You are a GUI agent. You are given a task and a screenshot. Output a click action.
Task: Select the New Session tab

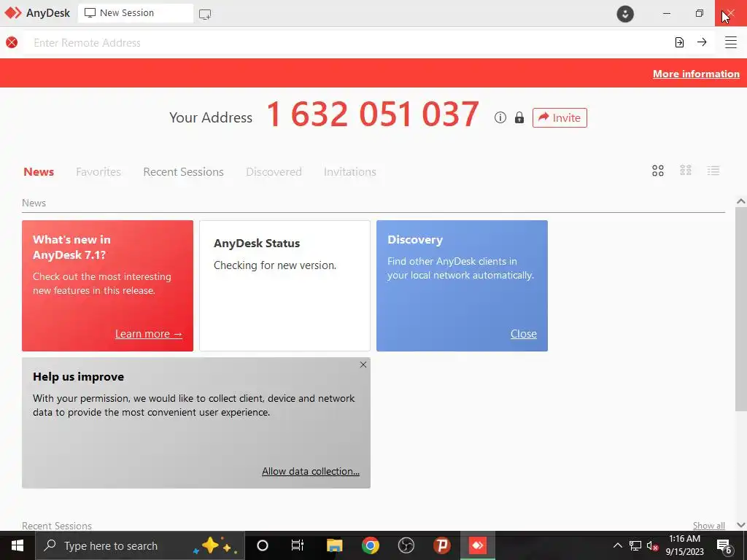click(136, 13)
